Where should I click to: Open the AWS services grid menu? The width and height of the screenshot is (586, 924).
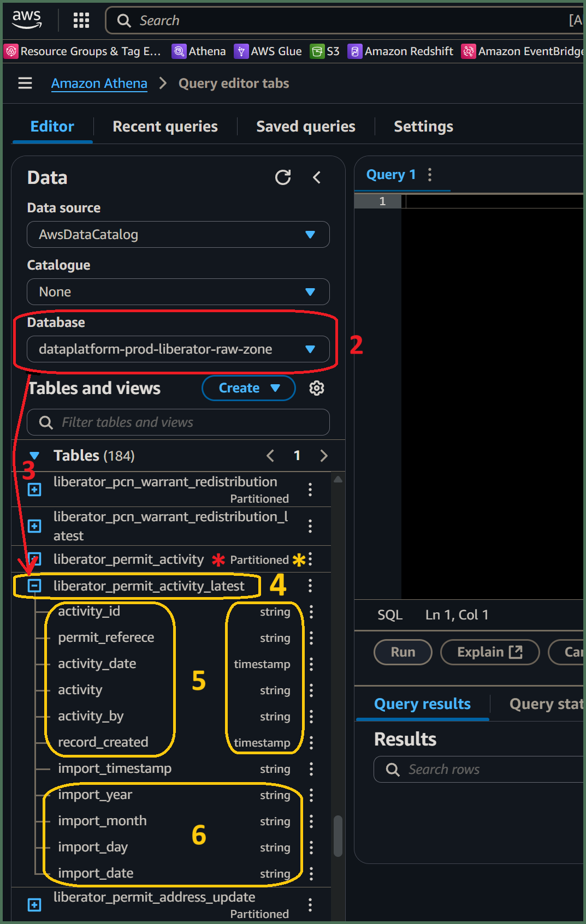click(81, 21)
